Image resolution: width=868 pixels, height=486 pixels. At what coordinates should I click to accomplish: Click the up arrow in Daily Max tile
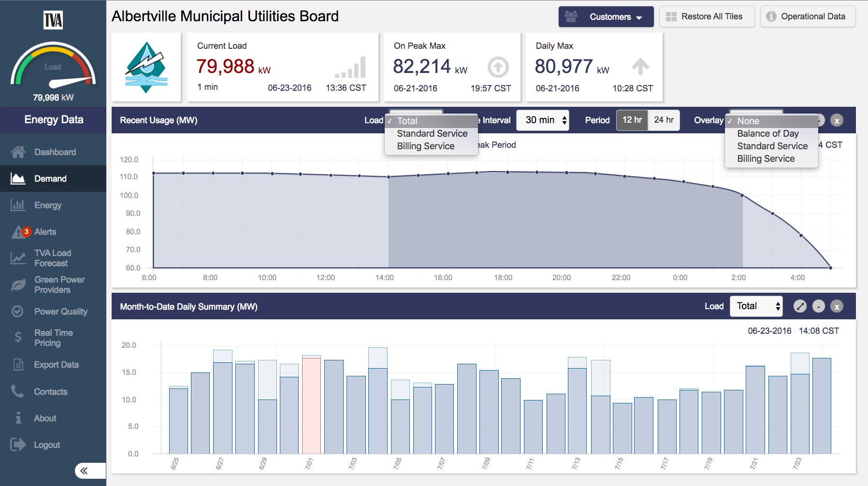pyautogui.click(x=640, y=66)
